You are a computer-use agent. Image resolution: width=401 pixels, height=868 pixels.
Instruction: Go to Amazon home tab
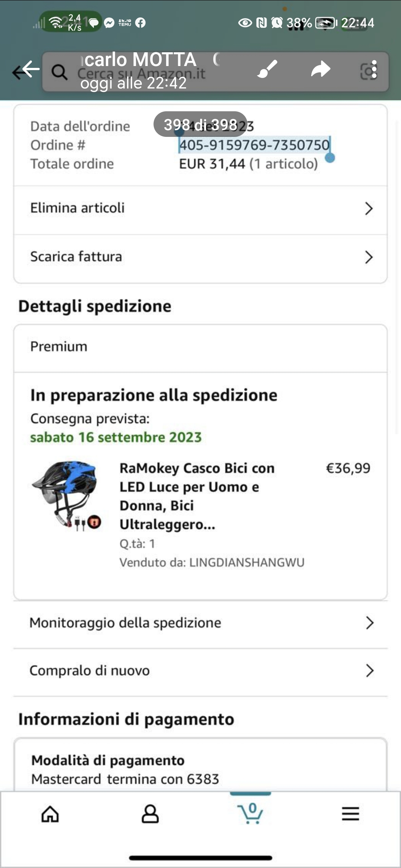click(x=50, y=814)
